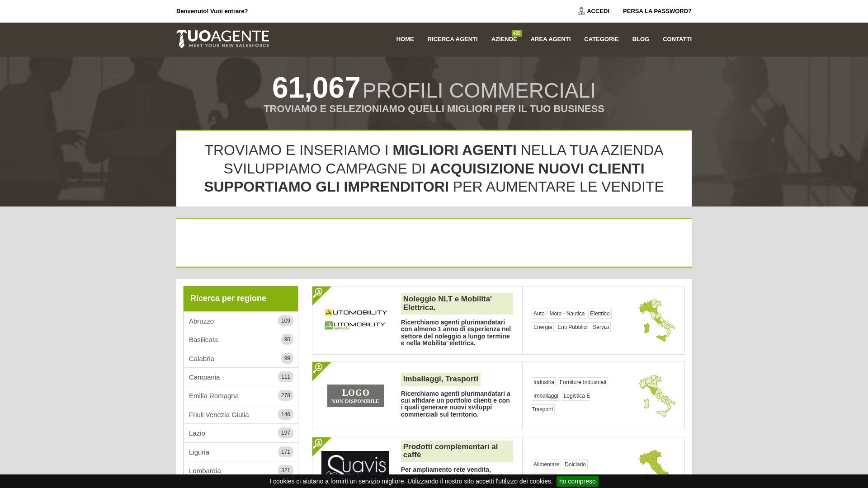868x488 pixels.
Task: Open AZIENDE menu item
Action: tap(504, 39)
